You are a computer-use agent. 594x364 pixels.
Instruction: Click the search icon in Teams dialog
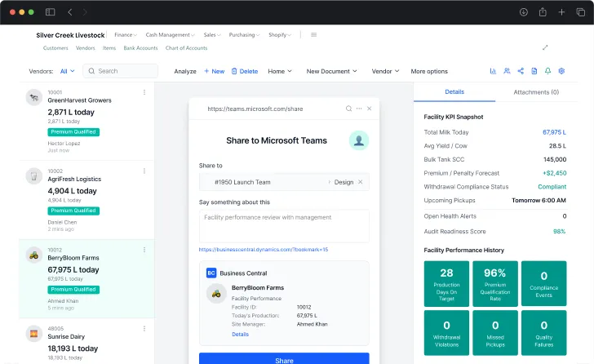pos(348,109)
